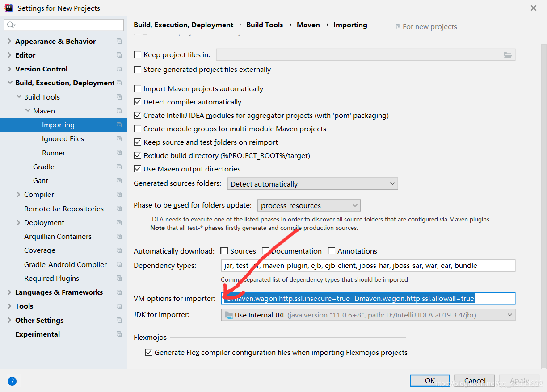Expand the Tools section
The image size is (547, 392).
point(9,306)
